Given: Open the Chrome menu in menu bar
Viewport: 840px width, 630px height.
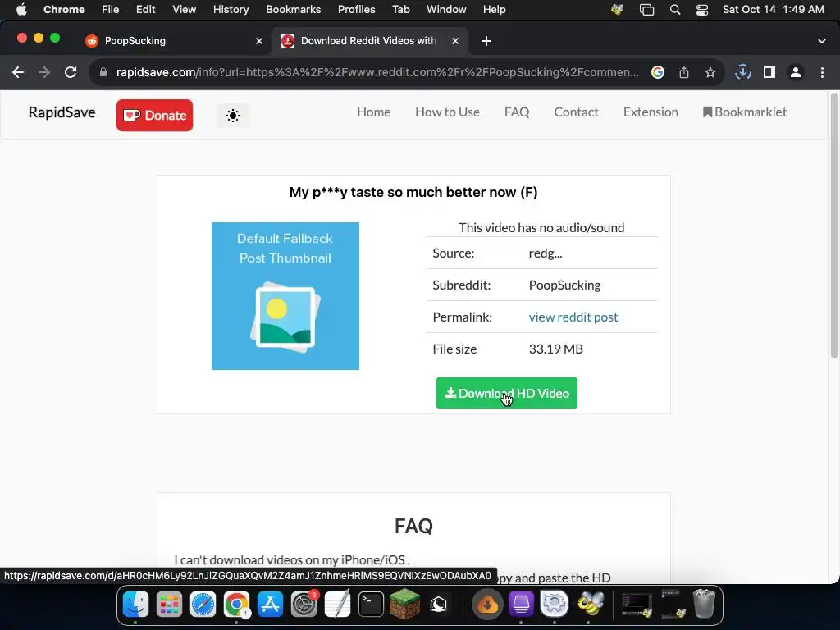Looking at the screenshot, I should pos(64,10).
